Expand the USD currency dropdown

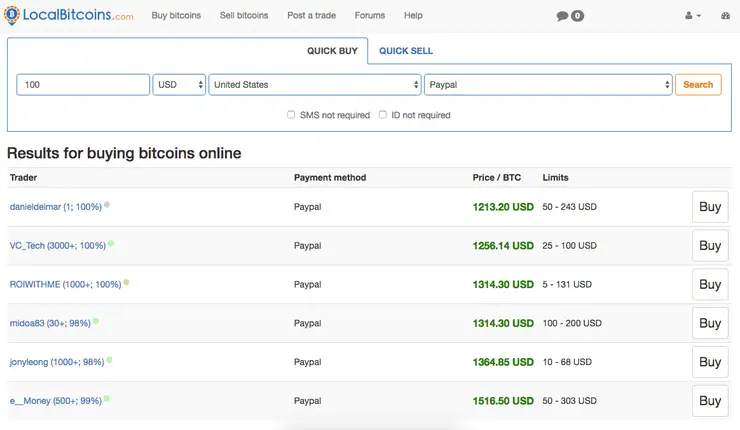(179, 85)
